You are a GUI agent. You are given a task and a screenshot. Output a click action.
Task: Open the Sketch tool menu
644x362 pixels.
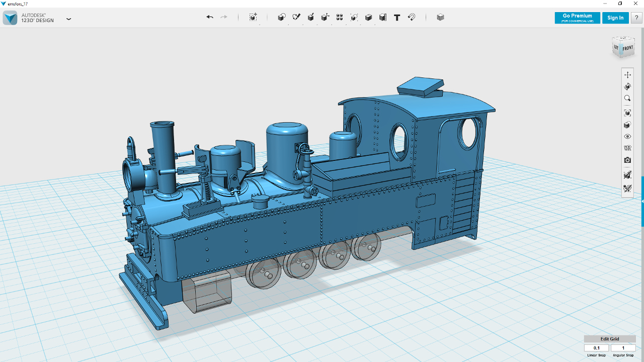pyautogui.click(x=296, y=17)
